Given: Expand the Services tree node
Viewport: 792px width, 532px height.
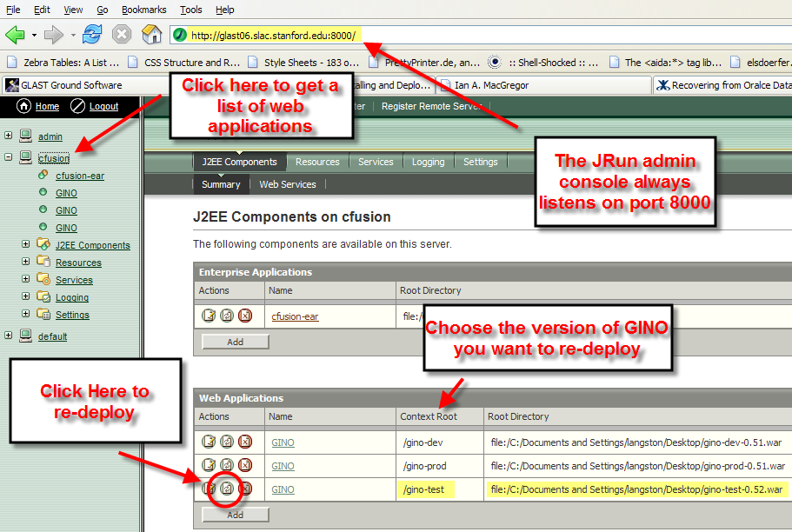Looking at the screenshot, I should click(x=25, y=279).
